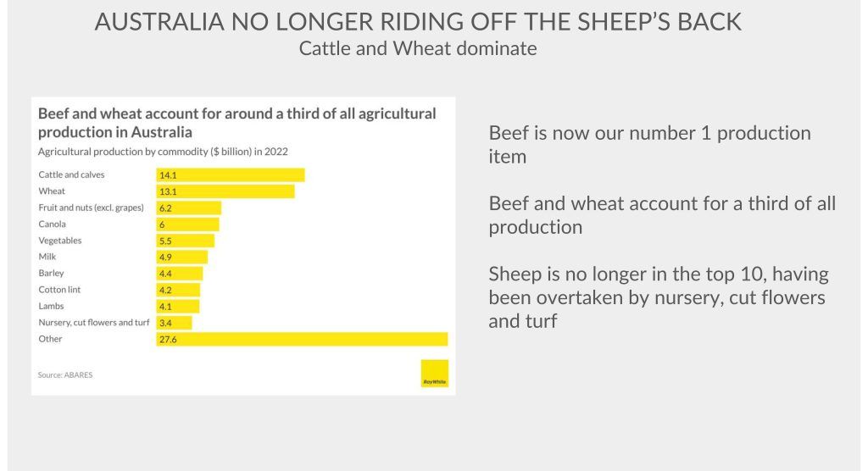Click the chart's bold headline about beef and wheat
The image size is (868, 471).
coord(237,122)
